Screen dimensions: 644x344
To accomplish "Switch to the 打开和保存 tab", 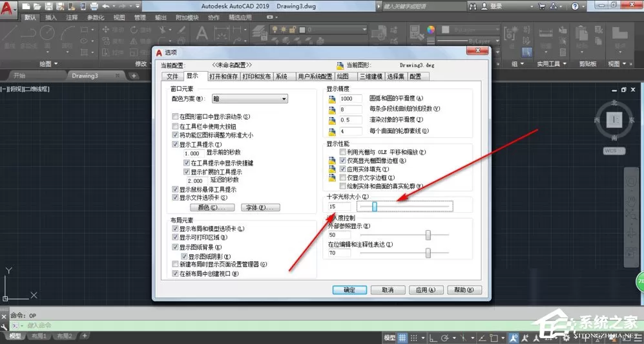I will pos(224,76).
